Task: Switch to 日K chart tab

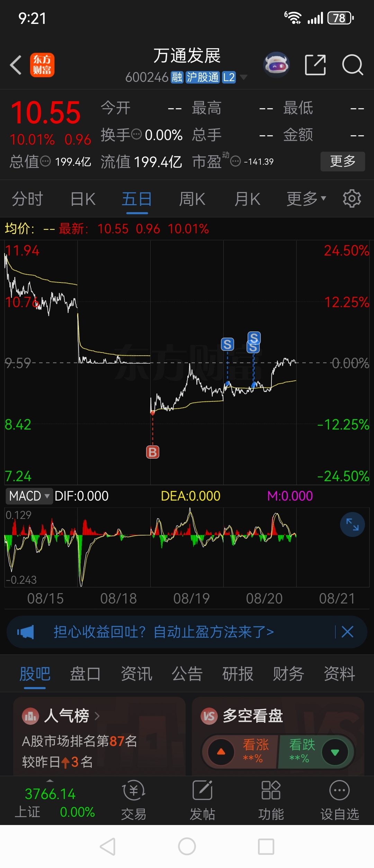Action: click(x=83, y=199)
